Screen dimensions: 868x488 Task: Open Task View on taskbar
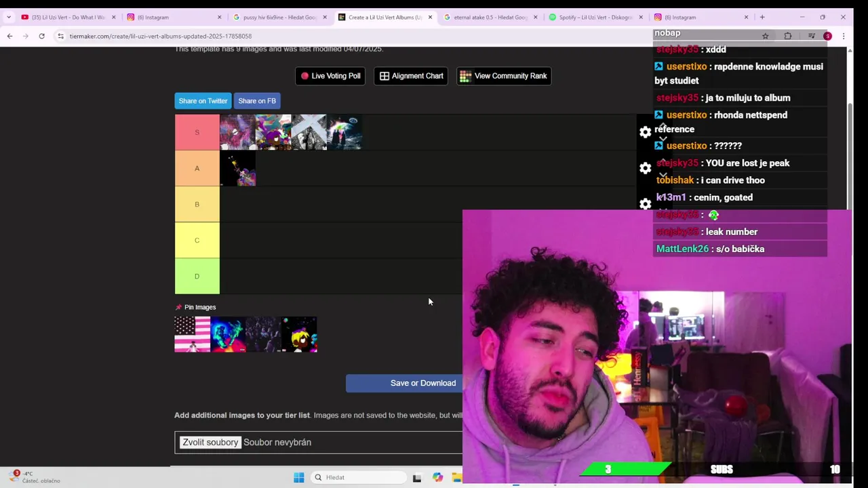pos(417,477)
